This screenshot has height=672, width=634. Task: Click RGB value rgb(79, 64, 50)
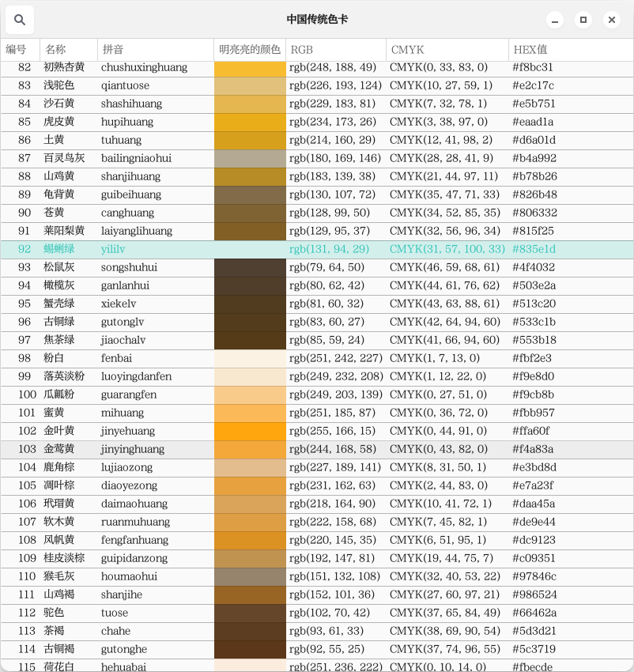coord(326,267)
